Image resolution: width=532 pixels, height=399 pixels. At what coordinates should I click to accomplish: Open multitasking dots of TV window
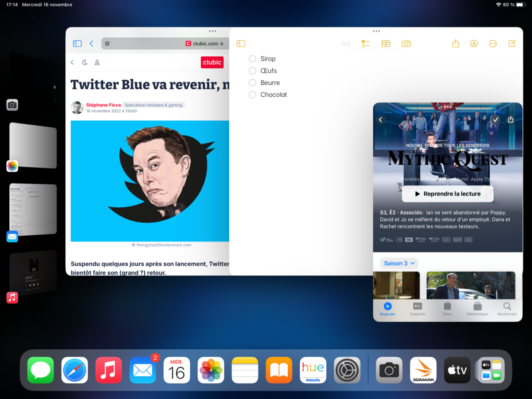point(448,107)
